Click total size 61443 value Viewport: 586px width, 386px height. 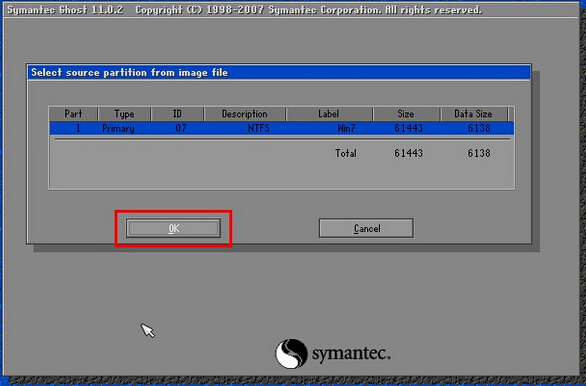(408, 153)
